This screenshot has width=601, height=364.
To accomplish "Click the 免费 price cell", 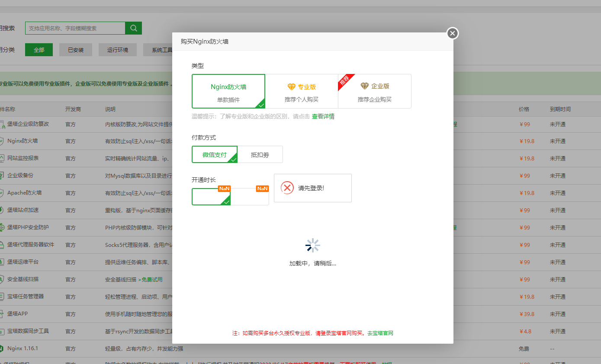I will click(x=524, y=349).
